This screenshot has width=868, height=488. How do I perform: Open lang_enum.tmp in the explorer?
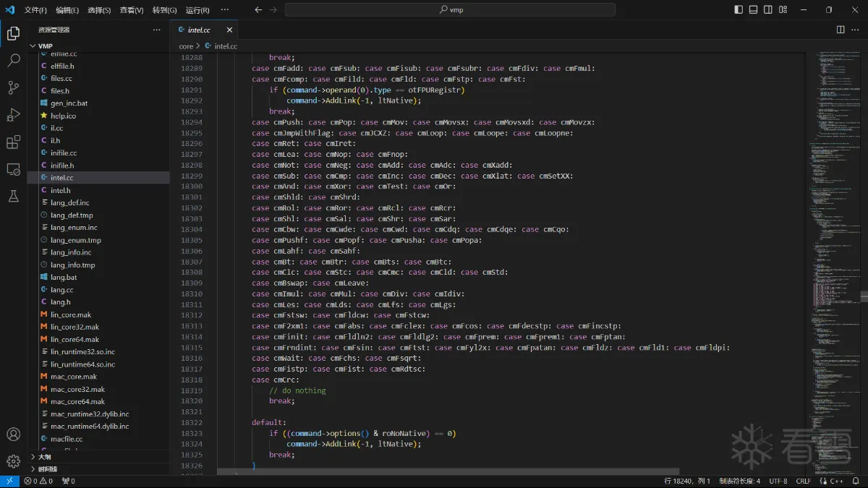coord(98,240)
